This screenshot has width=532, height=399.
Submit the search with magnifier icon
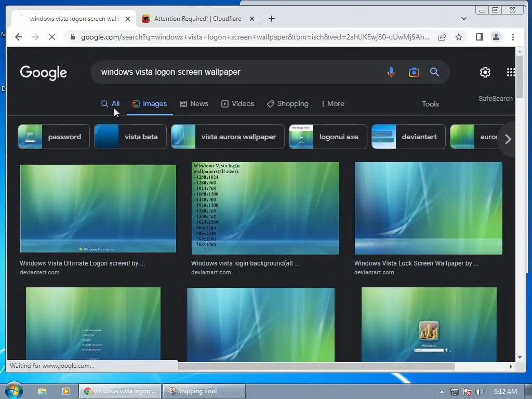pyautogui.click(x=435, y=72)
